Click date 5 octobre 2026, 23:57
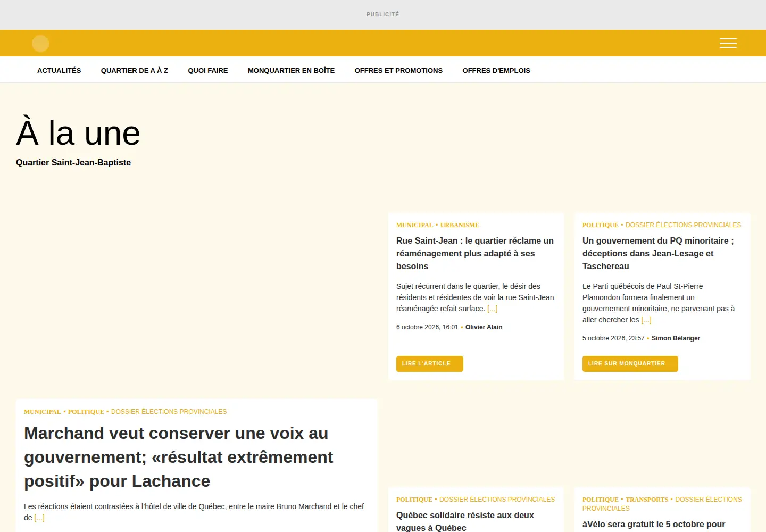This screenshot has height=532, width=766. pos(613,338)
